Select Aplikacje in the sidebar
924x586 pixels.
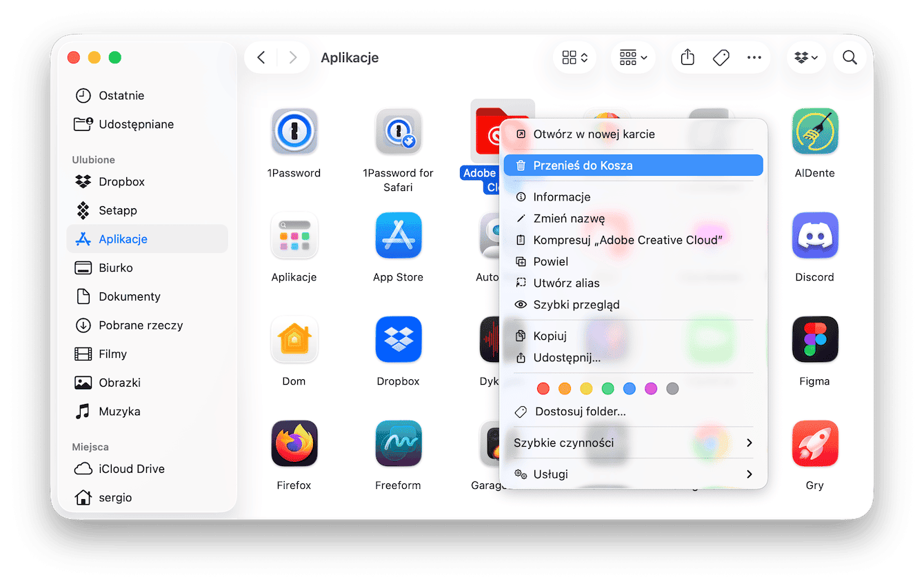coord(148,239)
